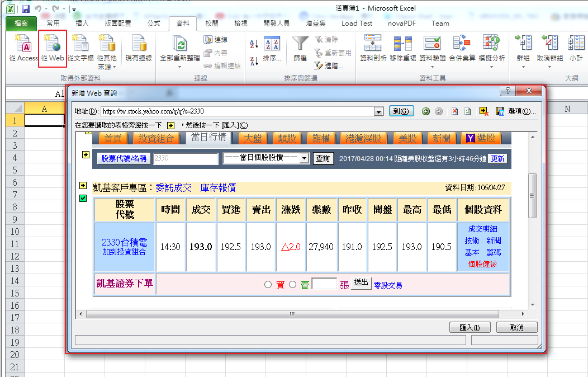Screen dimensions: 588x377
Task: Click the 張 quantity input field
Action: coord(324,284)
